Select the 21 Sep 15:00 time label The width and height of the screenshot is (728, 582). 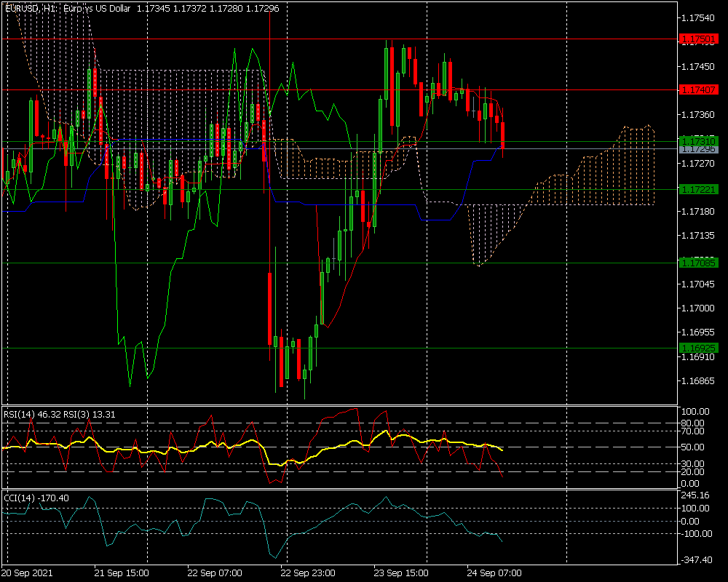pos(122,573)
